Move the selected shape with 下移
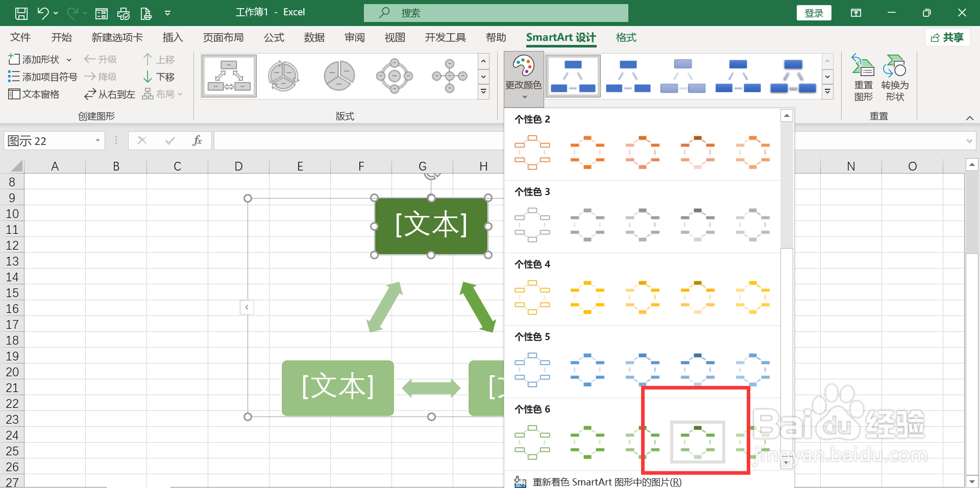Viewport: 980px width, 488px height. pos(159,77)
